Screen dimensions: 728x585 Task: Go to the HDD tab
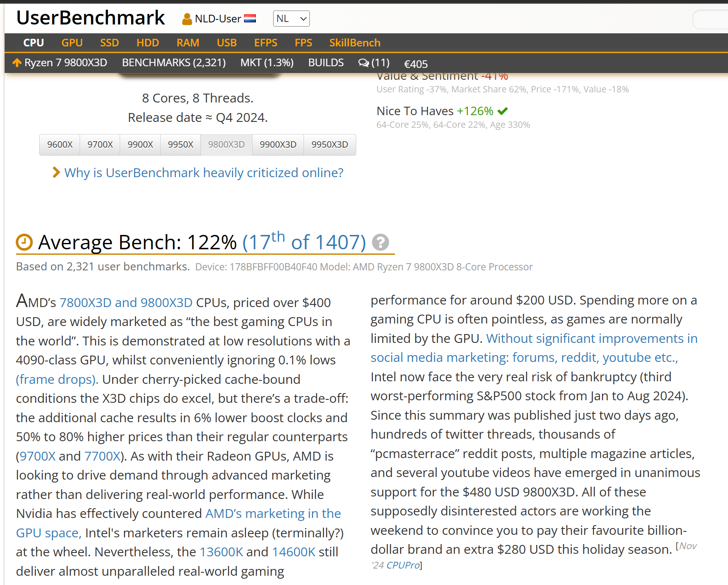tap(148, 43)
